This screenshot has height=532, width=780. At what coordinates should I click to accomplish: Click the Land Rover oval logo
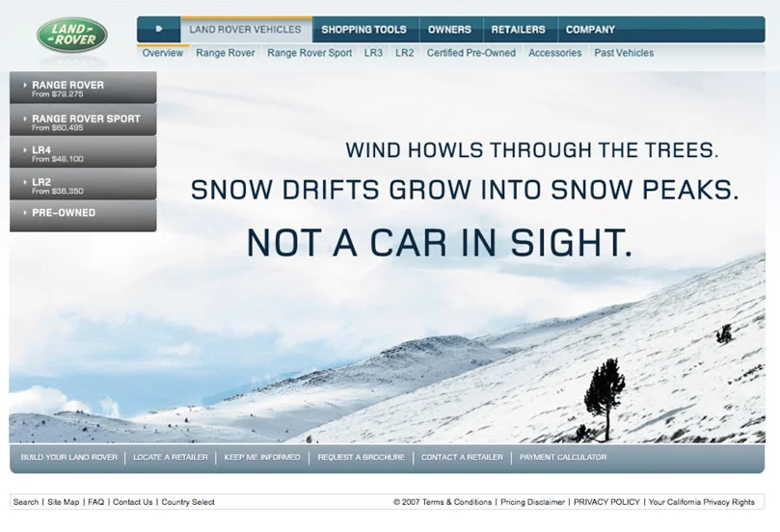(72, 35)
